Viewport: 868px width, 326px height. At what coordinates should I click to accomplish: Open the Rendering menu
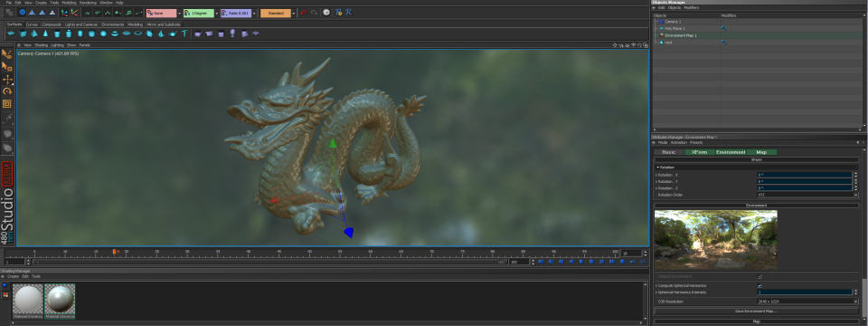click(x=88, y=3)
